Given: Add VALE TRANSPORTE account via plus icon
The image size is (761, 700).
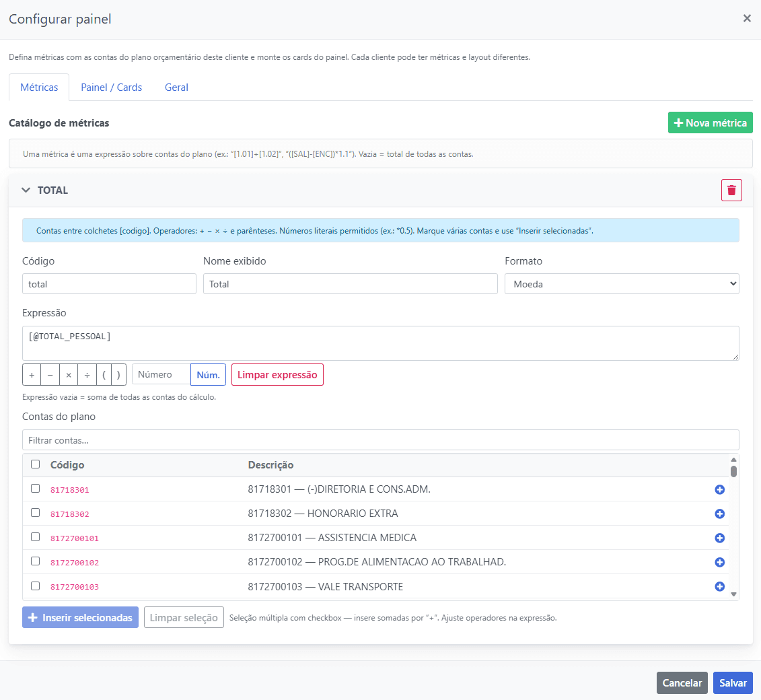Looking at the screenshot, I should [719, 586].
